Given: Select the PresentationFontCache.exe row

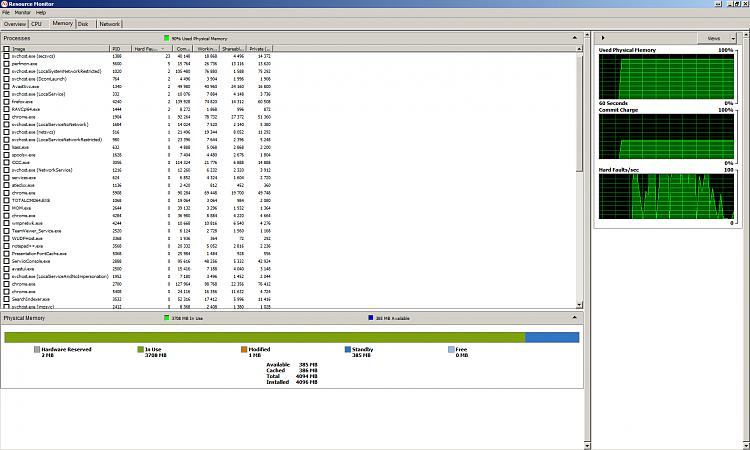Looking at the screenshot, I should click(x=136, y=253).
